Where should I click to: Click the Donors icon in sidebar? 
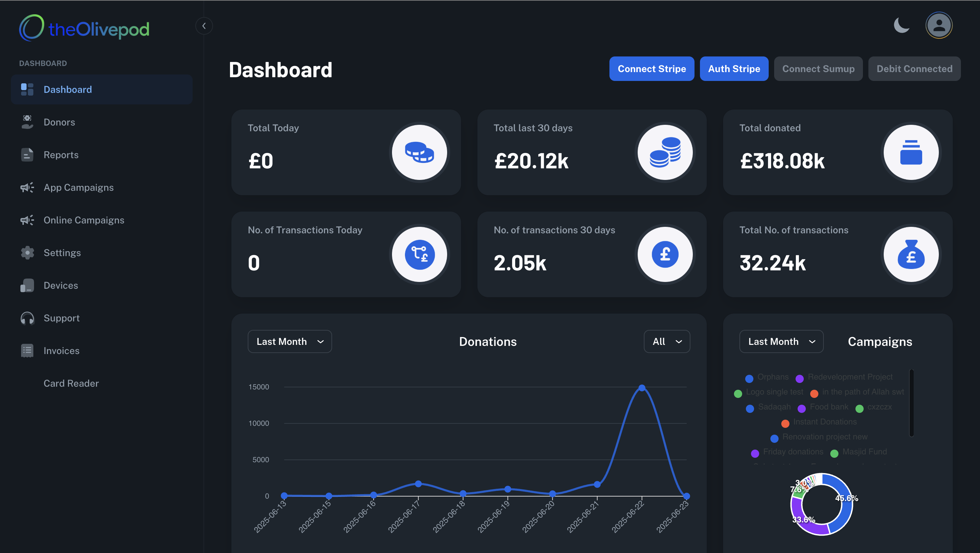[27, 122]
